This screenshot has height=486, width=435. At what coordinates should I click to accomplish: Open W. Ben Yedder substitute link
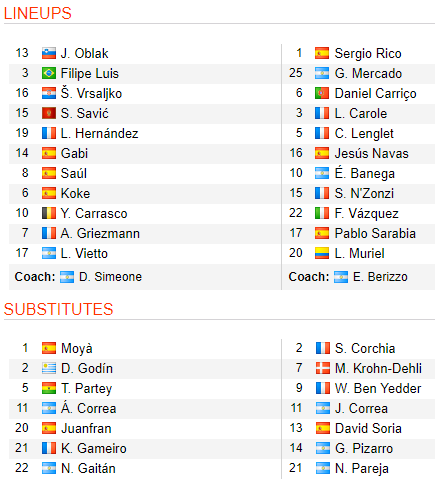click(x=378, y=388)
